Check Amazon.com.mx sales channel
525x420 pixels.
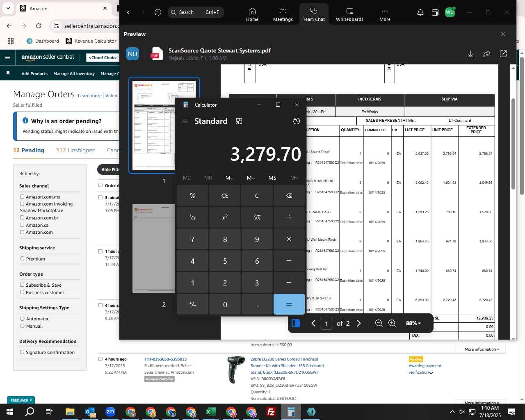tap(22, 197)
